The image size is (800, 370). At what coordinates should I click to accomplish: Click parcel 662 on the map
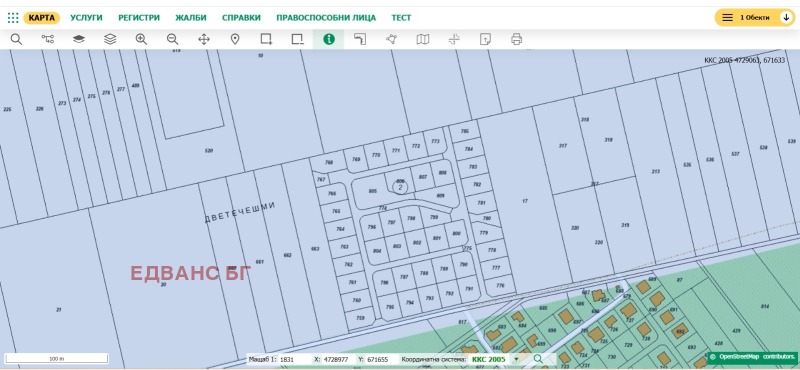tap(288, 255)
